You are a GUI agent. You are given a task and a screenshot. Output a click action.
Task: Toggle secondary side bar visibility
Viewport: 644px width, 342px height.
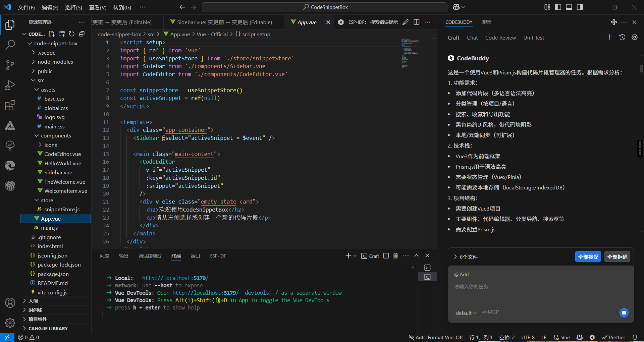[580, 7]
